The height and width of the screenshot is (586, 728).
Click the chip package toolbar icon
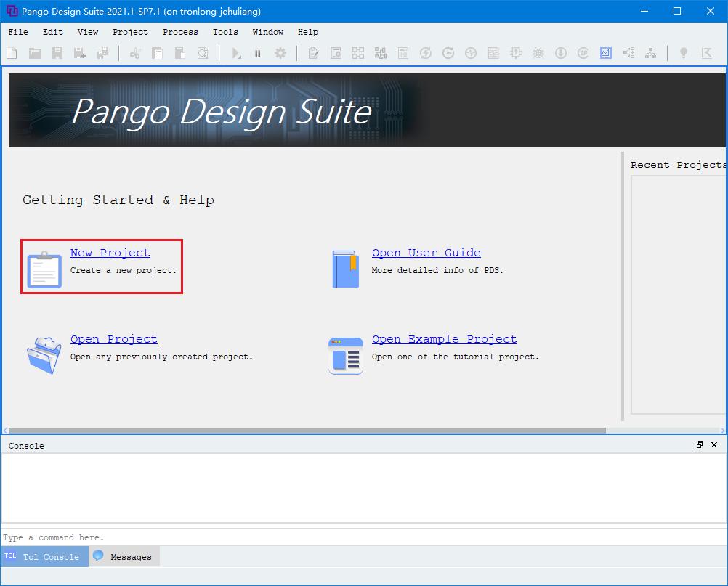[515, 53]
